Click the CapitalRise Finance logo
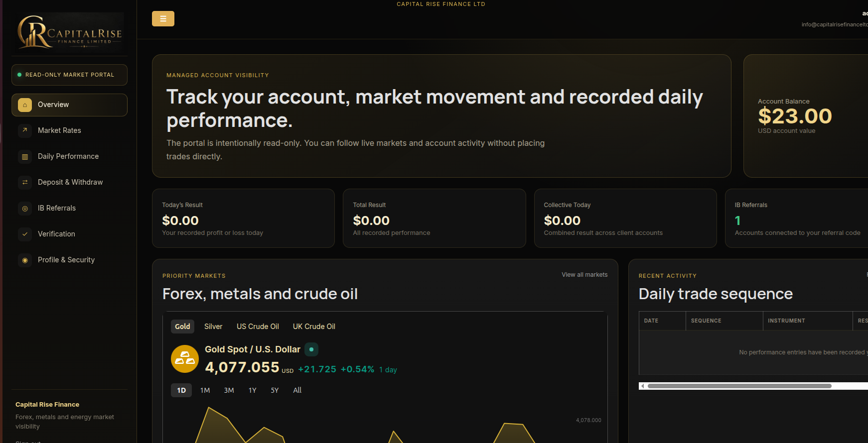Screen dimensions: 868x443 (69, 33)
